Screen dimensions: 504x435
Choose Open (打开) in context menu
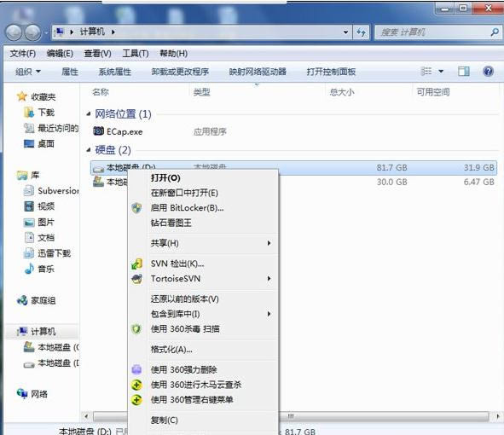point(204,177)
